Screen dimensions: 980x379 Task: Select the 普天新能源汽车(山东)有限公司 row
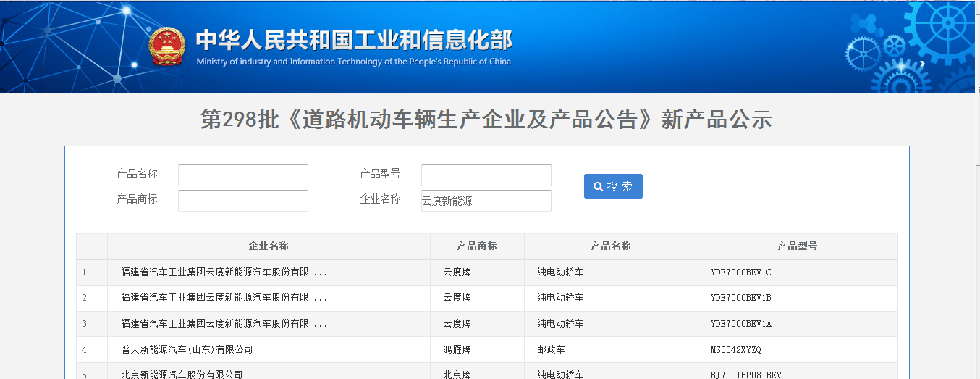coord(187,350)
